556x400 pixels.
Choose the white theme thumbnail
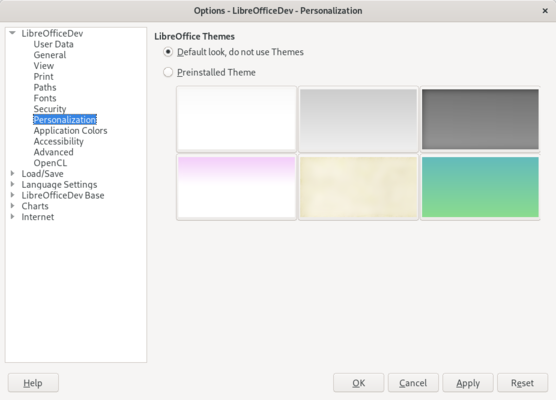click(x=237, y=119)
